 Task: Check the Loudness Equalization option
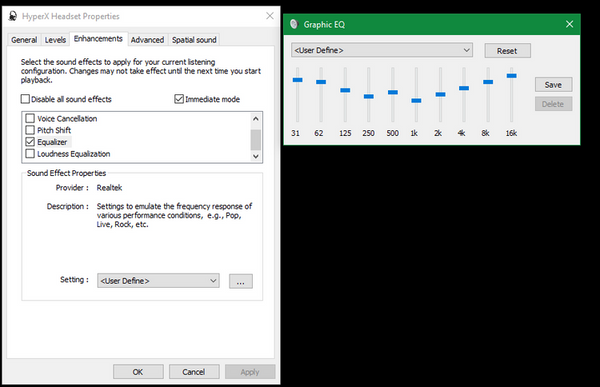coord(30,154)
